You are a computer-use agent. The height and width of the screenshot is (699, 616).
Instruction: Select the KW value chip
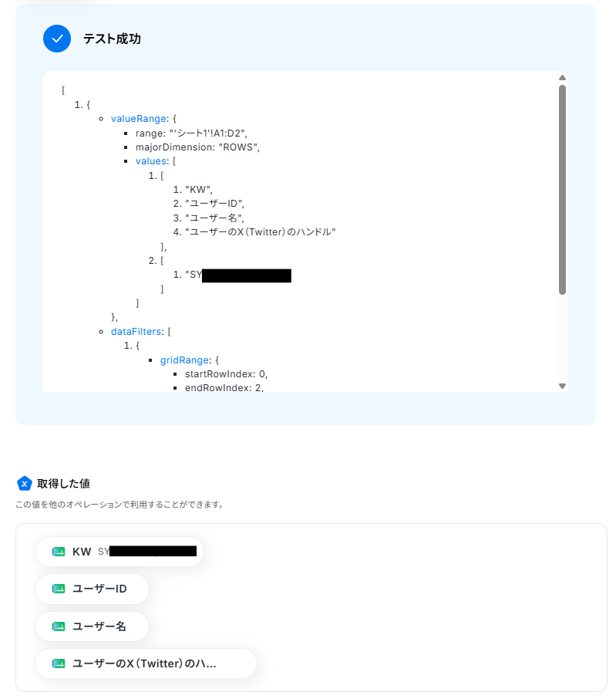119,552
